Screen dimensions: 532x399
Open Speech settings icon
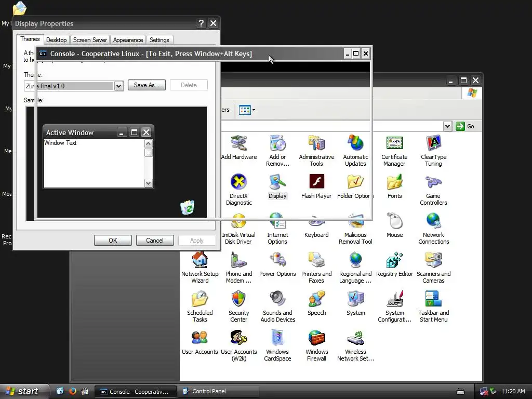click(x=316, y=299)
